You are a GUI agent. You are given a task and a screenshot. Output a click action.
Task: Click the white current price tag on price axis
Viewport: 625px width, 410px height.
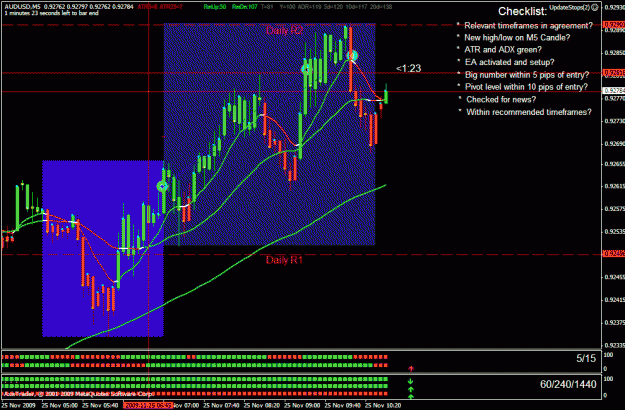[x=613, y=91]
